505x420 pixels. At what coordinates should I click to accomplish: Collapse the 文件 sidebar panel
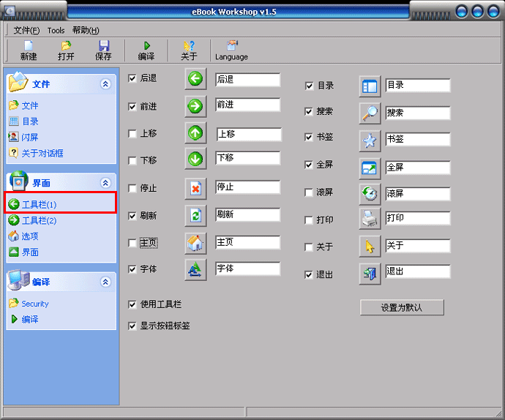[105, 84]
